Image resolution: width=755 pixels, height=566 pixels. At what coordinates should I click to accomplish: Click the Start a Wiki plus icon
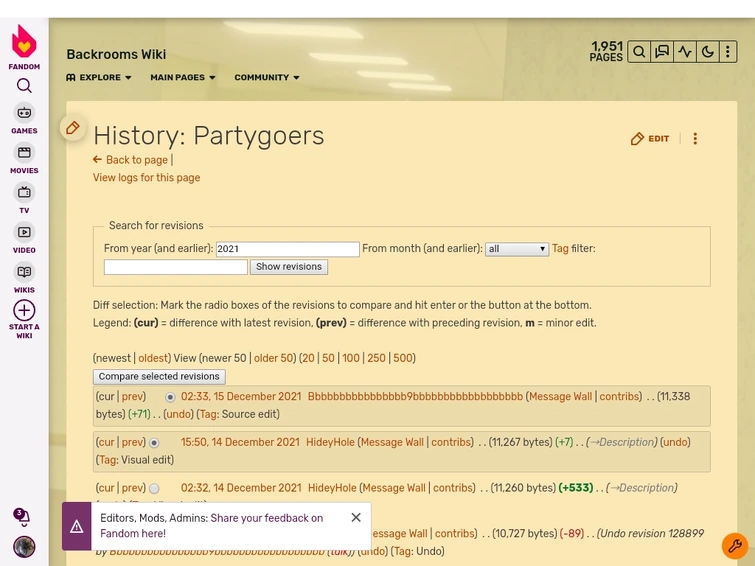pyautogui.click(x=24, y=310)
